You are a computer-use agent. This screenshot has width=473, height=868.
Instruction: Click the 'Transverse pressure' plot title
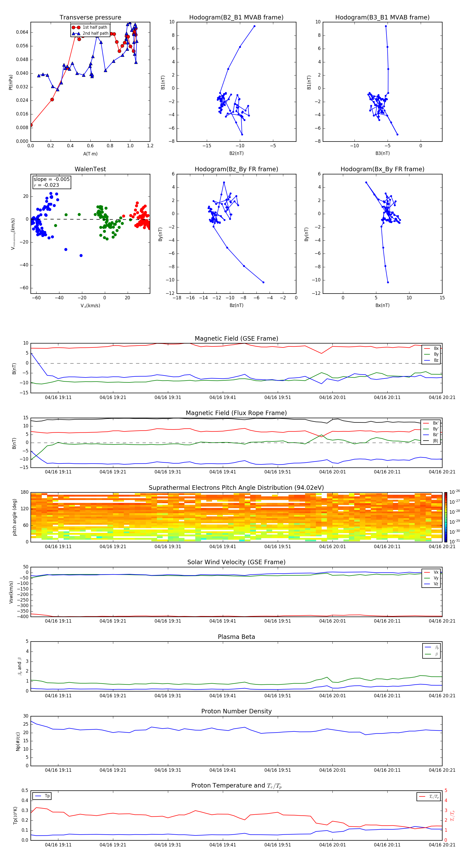point(90,17)
